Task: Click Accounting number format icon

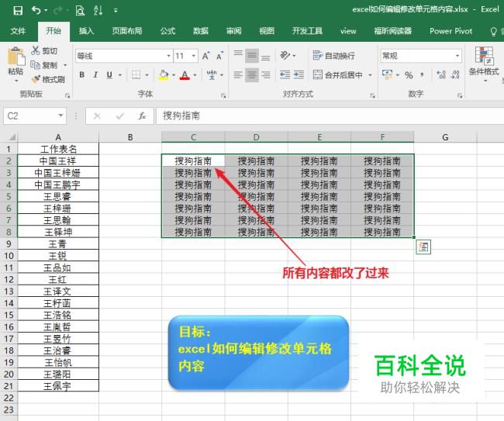Action: (x=388, y=75)
